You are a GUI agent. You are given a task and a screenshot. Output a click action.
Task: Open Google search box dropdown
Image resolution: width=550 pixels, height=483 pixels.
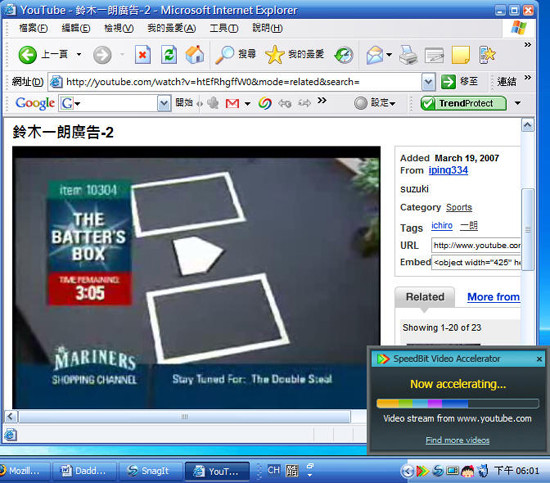tap(164, 103)
